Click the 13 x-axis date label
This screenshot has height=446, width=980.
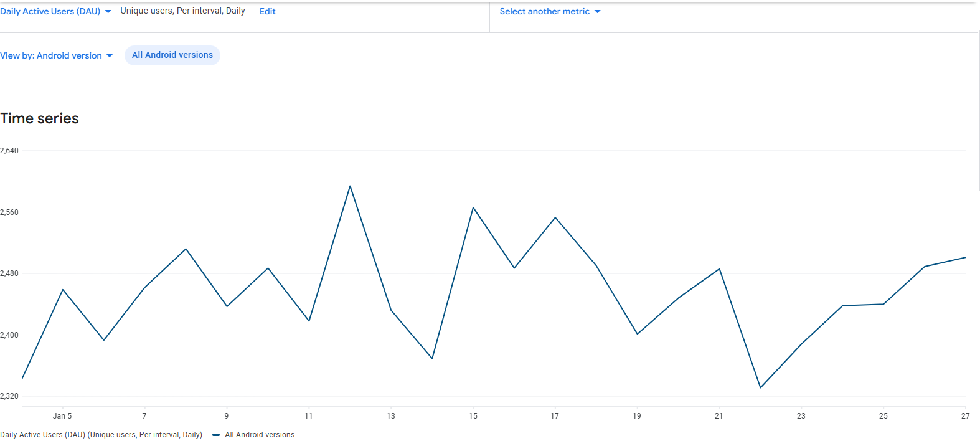tap(391, 416)
